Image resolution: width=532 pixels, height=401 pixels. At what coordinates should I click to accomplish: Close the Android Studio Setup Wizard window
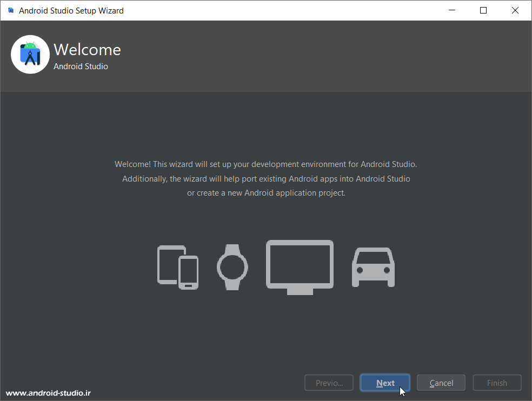coord(516,10)
